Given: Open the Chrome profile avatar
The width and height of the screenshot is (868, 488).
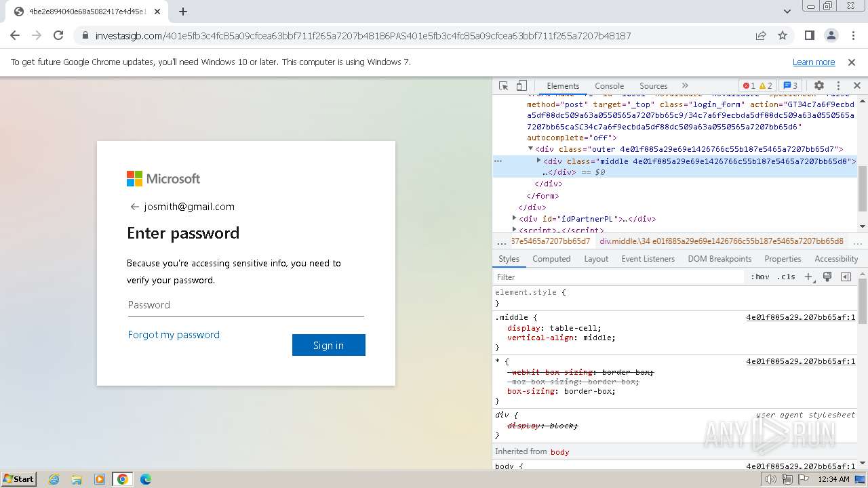Looking at the screenshot, I should coord(831,35).
